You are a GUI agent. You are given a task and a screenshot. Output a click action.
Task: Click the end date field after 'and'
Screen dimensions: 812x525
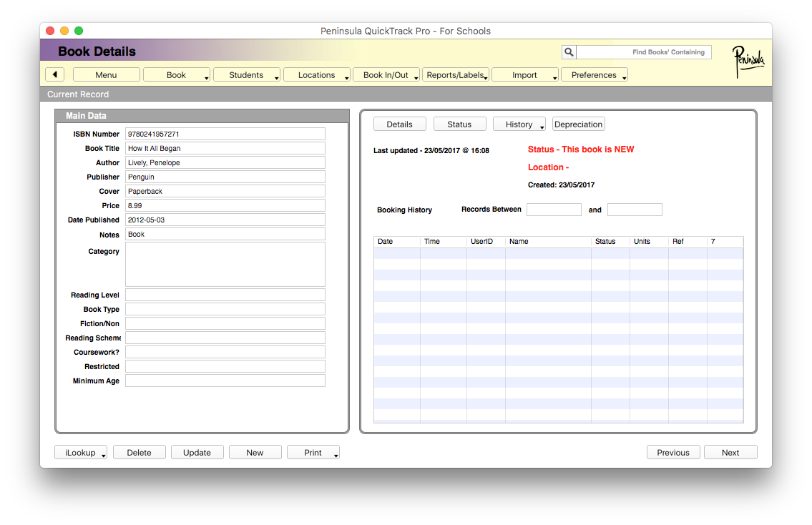pyautogui.click(x=635, y=210)
